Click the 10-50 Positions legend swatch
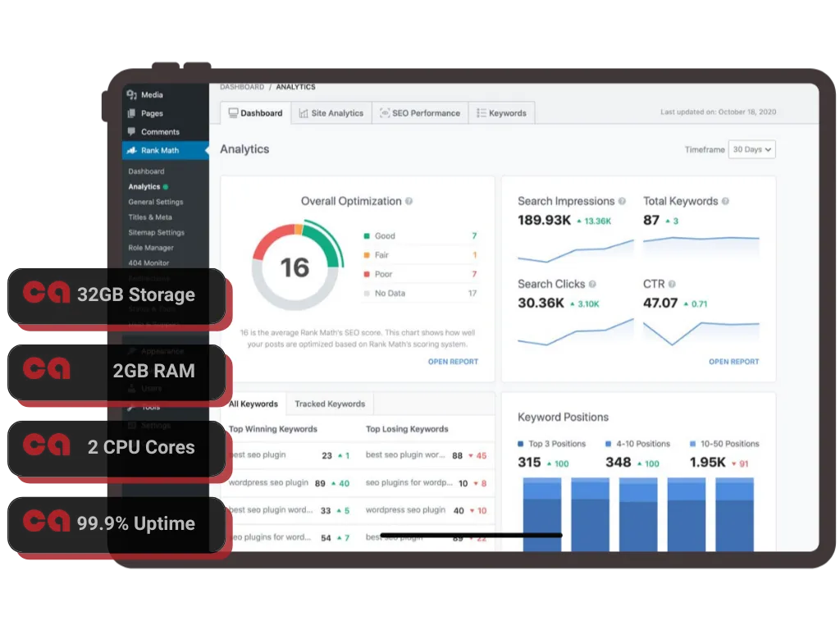Screen dimensions: 840x630 pyautogui.click(x=692, y=444)
